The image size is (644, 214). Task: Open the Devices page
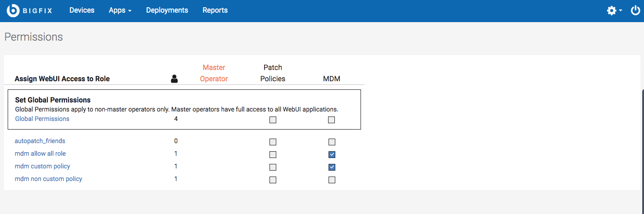click(82, 10)
